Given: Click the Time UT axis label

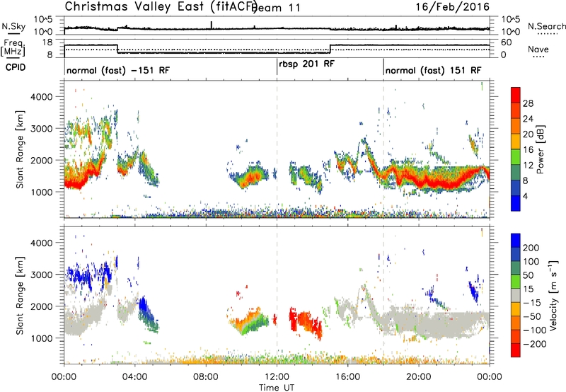Looking at the screenshot, I should pos(277,388).
